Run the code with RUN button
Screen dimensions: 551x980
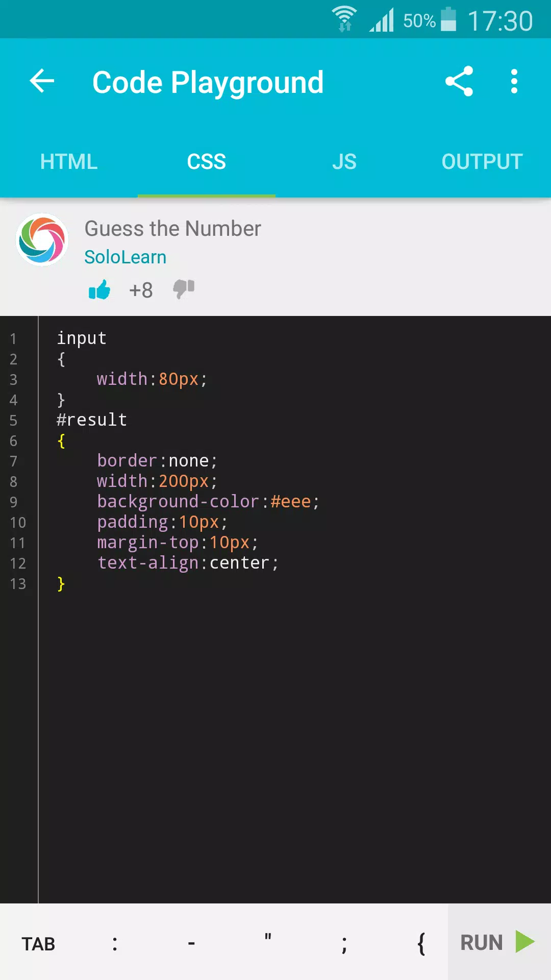tap(499, 942)
